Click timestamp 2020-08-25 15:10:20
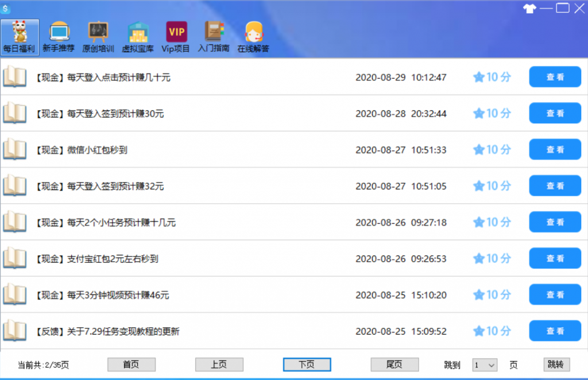588x380 pixels. click(401, 295)
